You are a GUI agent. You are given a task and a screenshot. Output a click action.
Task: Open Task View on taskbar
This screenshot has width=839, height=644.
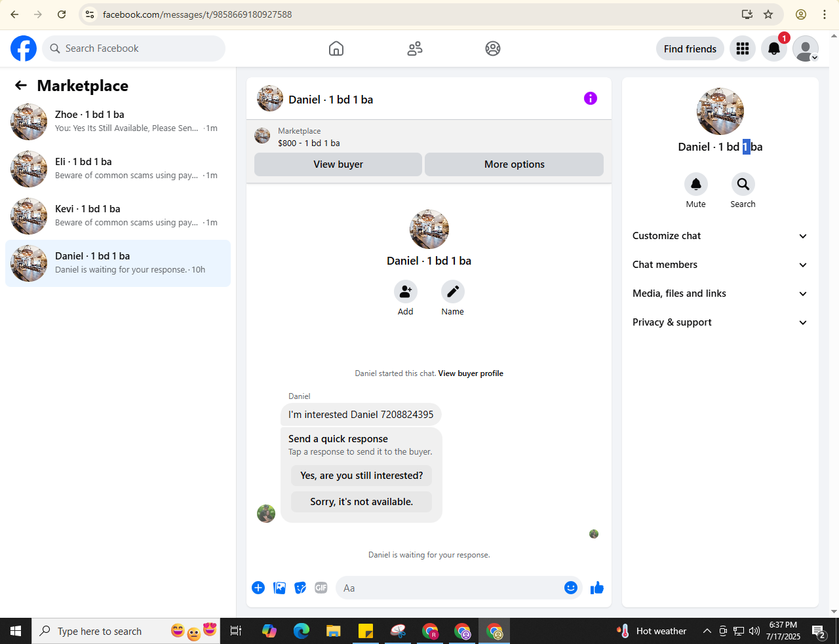pos(236,631)
